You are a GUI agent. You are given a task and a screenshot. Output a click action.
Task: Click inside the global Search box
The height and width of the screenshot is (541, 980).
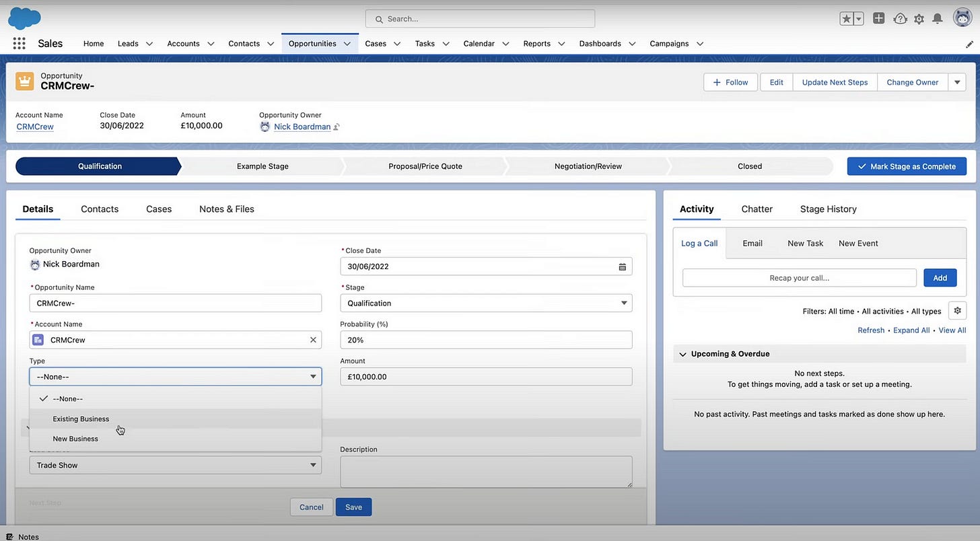(480, 19)
